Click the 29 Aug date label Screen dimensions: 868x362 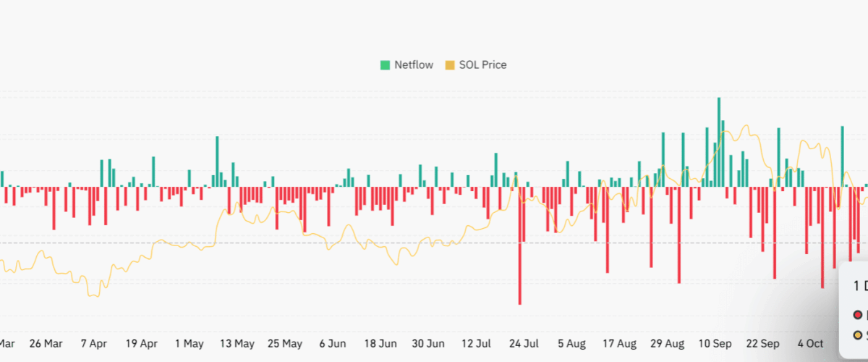666,343
